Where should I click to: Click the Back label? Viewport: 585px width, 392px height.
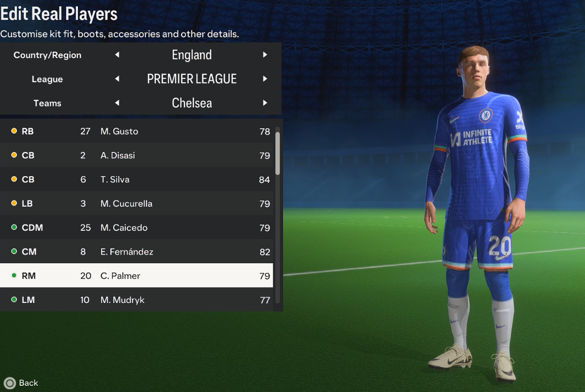29,383
